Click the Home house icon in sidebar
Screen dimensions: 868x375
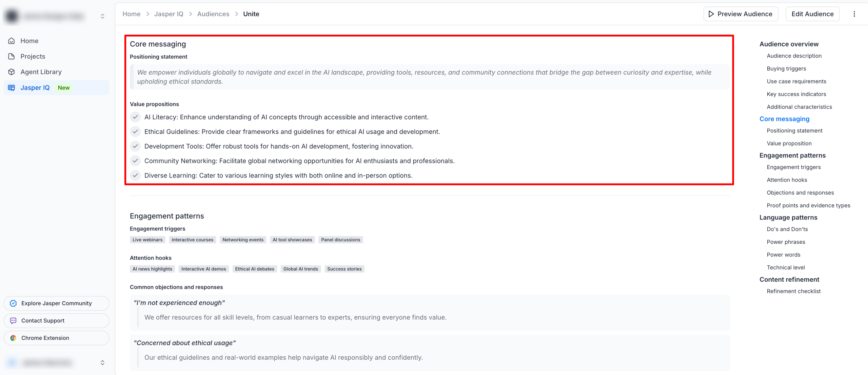(12, 41)
